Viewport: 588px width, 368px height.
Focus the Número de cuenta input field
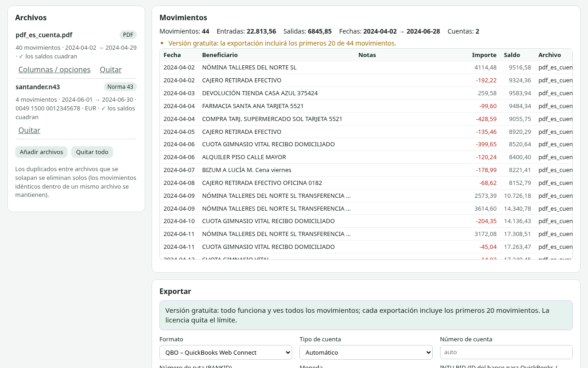pyautogui.click(x=506, y=352)
